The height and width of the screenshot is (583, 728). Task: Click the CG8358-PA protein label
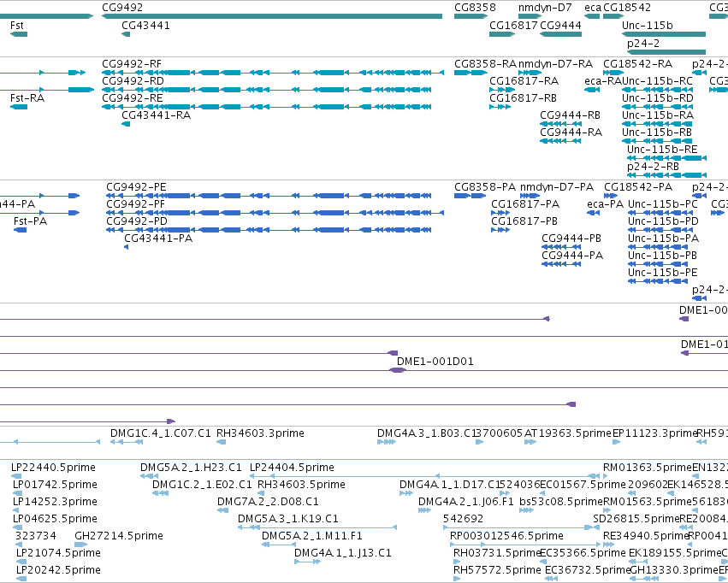pyautogui.click(x=485, y=187)
